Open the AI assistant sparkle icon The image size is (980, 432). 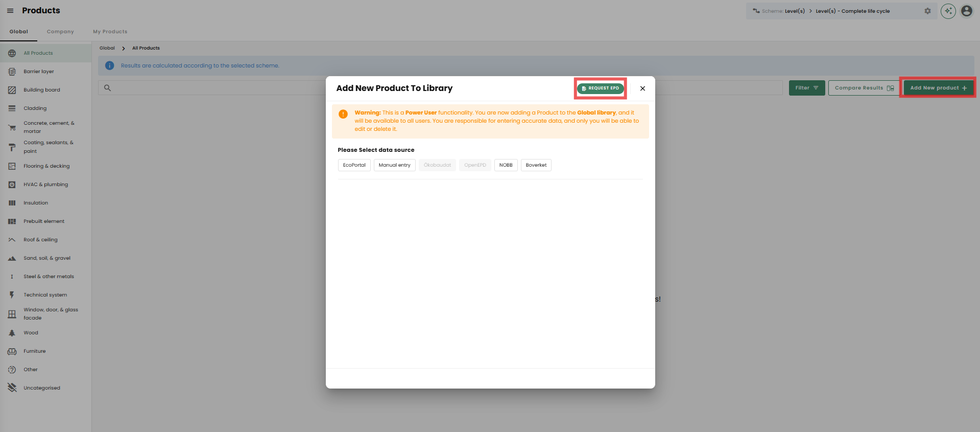tap(948, 11)
